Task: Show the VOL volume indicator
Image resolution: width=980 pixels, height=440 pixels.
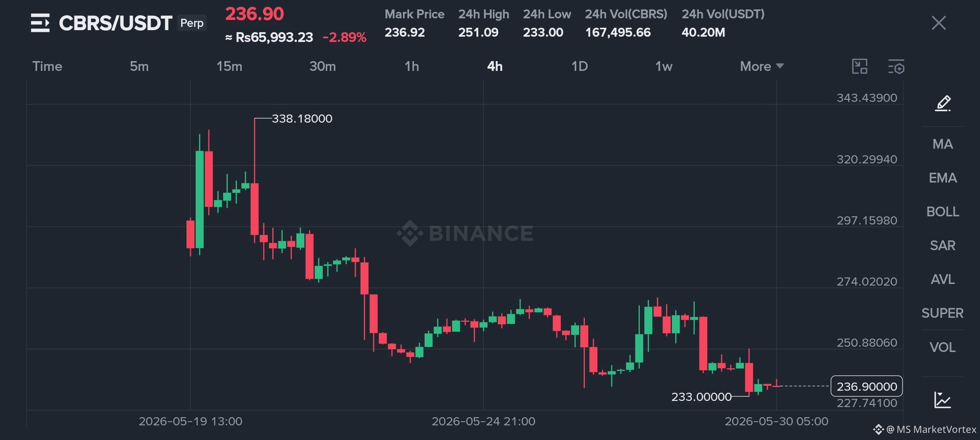Action: (x=943, y=347)
